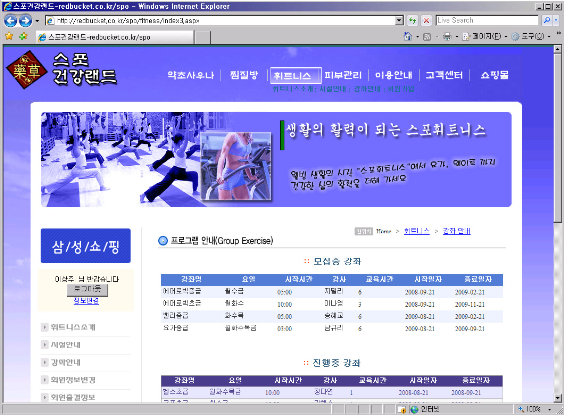
Task: Select the instructor 남규리 cell
Action: click(333, 328)
